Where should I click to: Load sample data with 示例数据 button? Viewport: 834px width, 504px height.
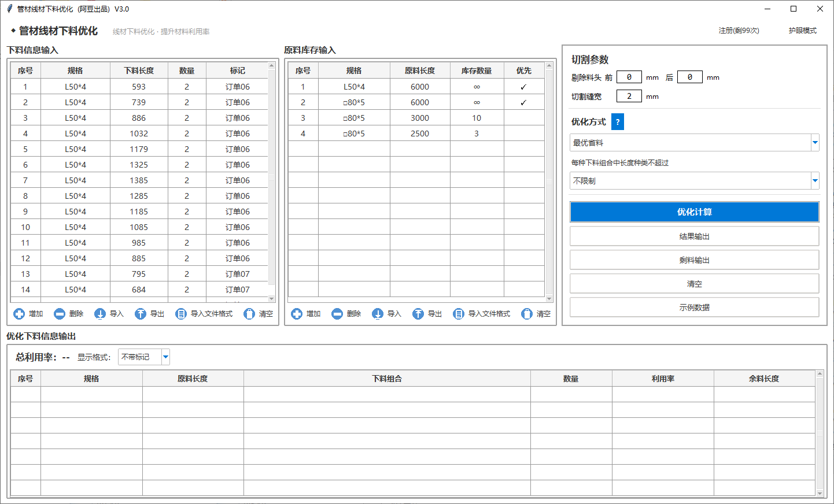pos(694,307)
